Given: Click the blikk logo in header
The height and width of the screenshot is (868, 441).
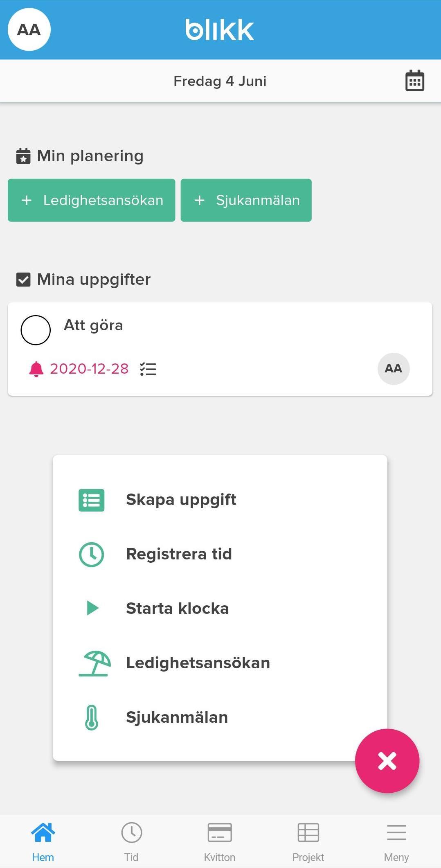Looking at the screenshot, I should [x=220, y=29].
